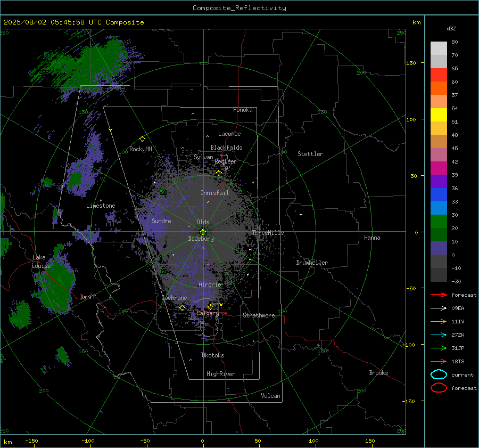Click the 'Vulcan' label
Viewport: 479px width, 448px height.
[270, 396]
